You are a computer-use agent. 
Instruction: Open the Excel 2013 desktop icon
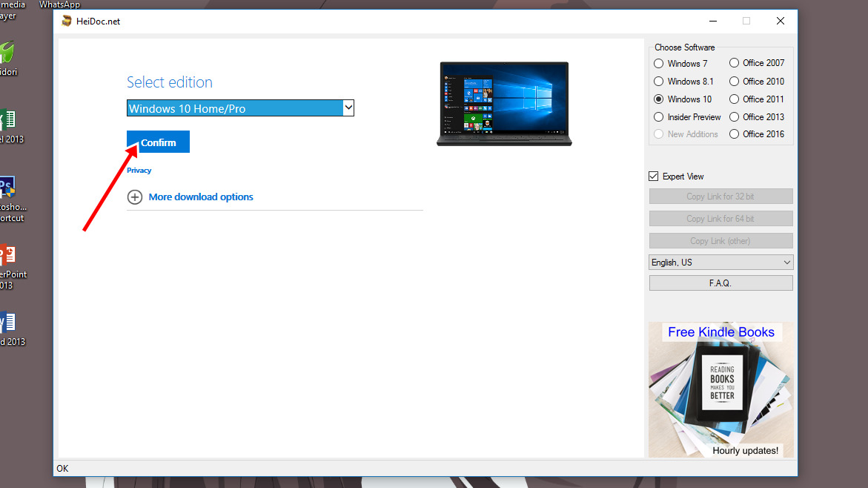click(x=6, y=121)
